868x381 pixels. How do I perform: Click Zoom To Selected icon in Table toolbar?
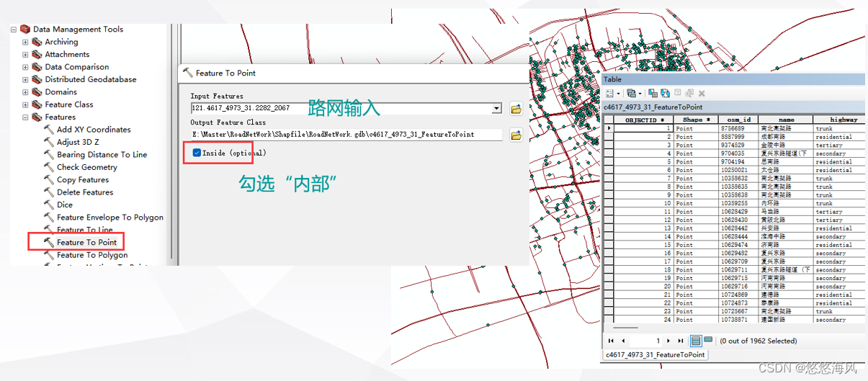coord(689,93)
